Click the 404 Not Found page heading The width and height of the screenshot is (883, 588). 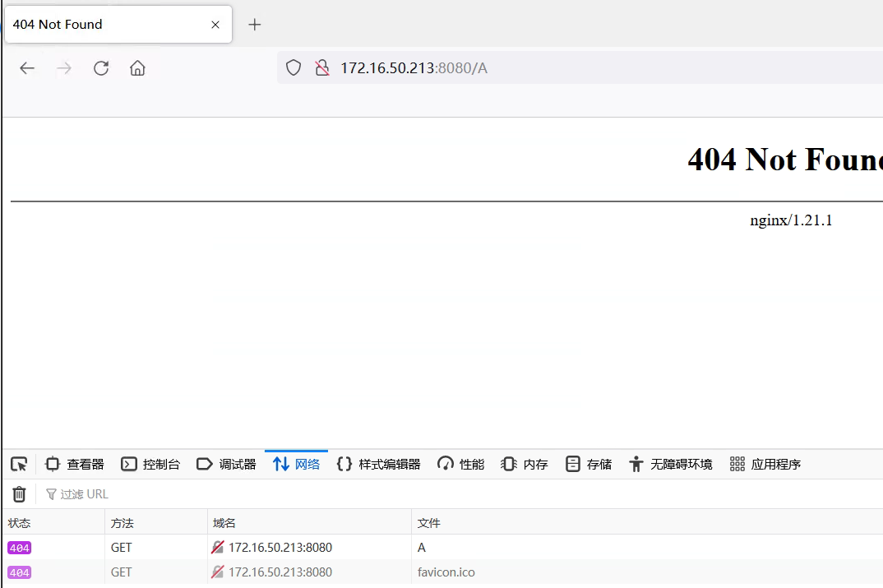click(785, 160)
